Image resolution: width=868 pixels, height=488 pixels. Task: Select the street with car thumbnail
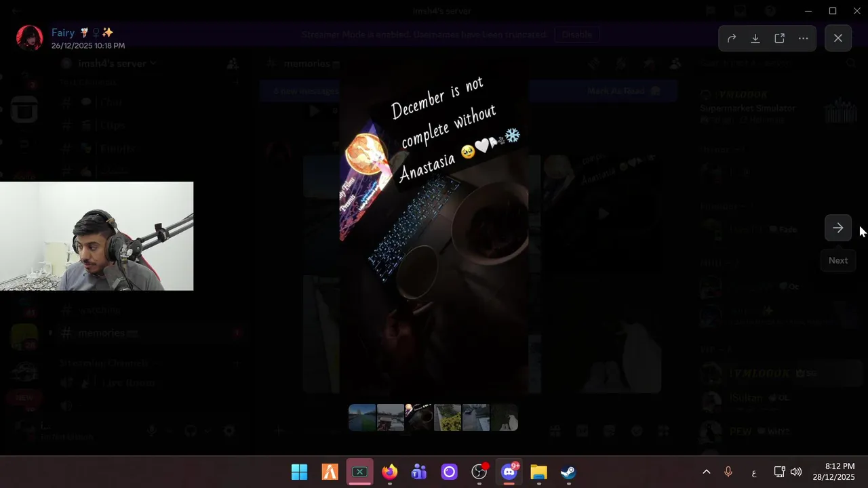coord(476,418)
